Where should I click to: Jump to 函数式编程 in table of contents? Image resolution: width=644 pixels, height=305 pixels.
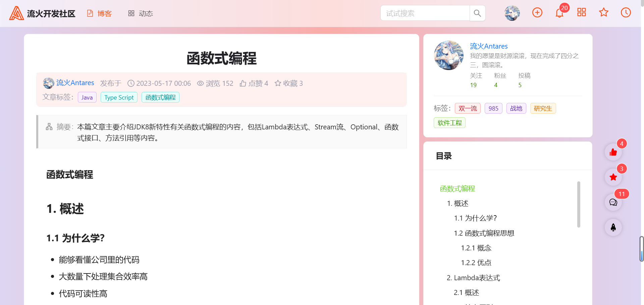pos(458,189)
